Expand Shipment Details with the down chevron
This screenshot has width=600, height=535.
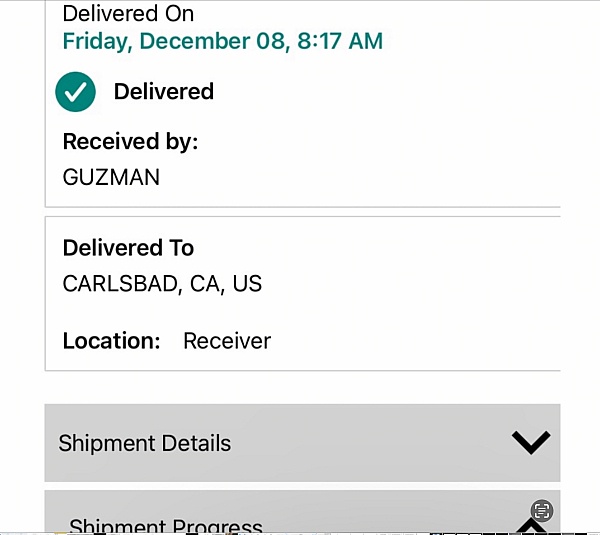coord(530,443)
